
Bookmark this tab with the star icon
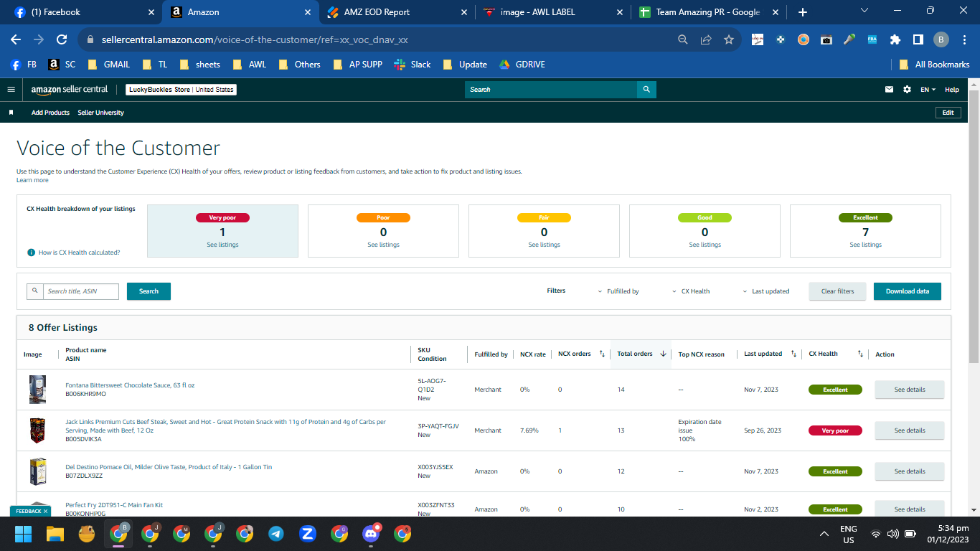tap(729, 39)
